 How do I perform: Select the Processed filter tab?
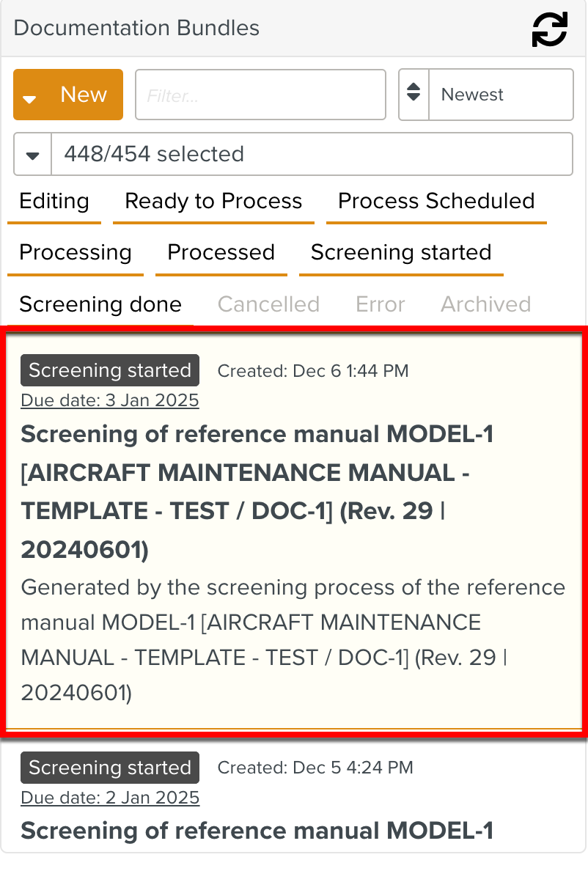click(x=221, y=252)
